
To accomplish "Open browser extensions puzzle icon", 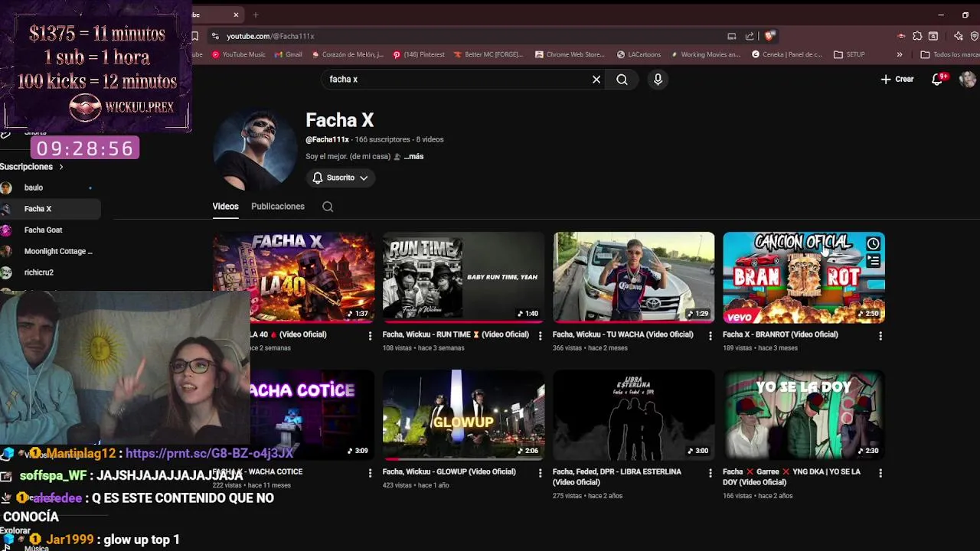I will 917,36.
